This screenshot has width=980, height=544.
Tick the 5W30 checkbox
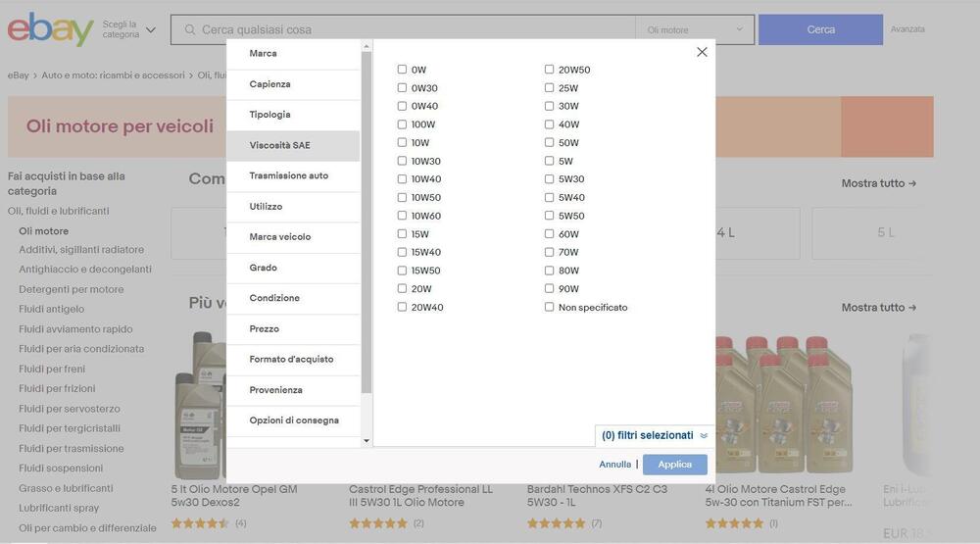549,178
